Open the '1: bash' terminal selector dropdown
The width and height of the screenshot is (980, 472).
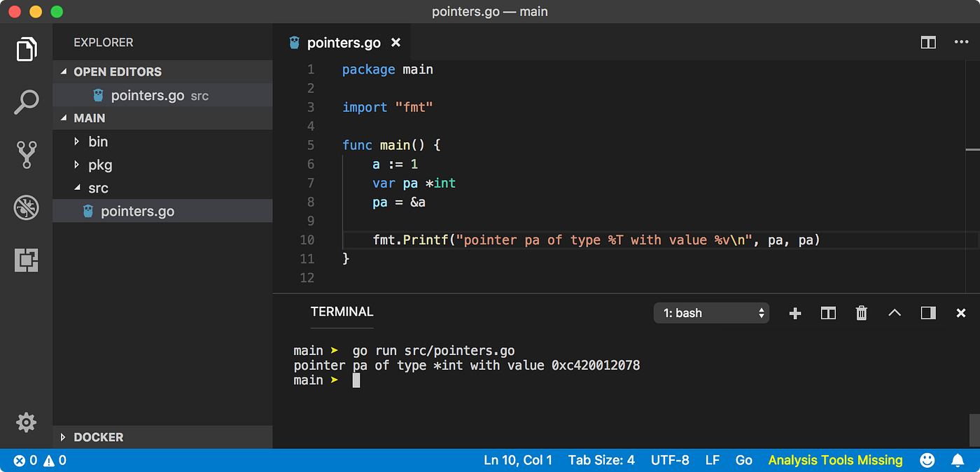click(711, 313)
